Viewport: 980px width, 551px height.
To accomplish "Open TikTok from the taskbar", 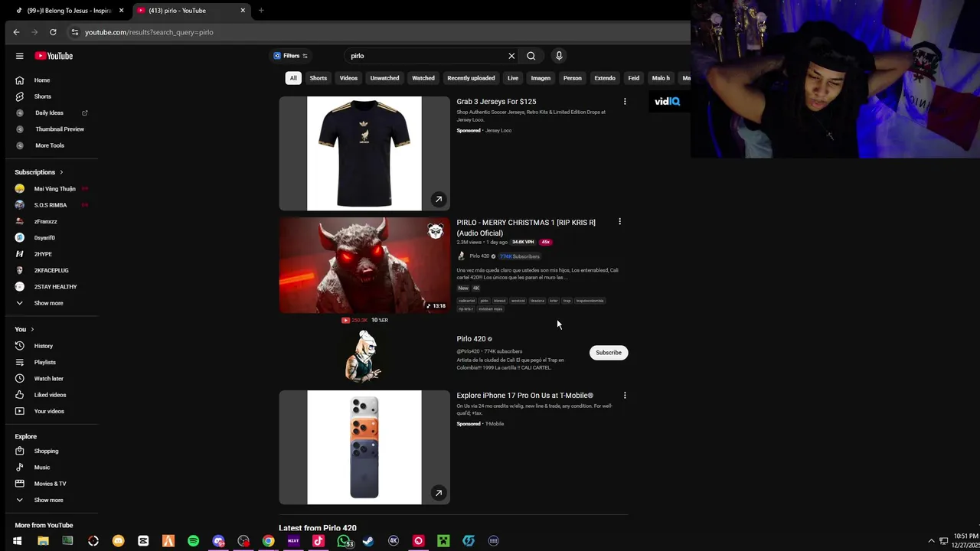I will (x=318, y=541).
